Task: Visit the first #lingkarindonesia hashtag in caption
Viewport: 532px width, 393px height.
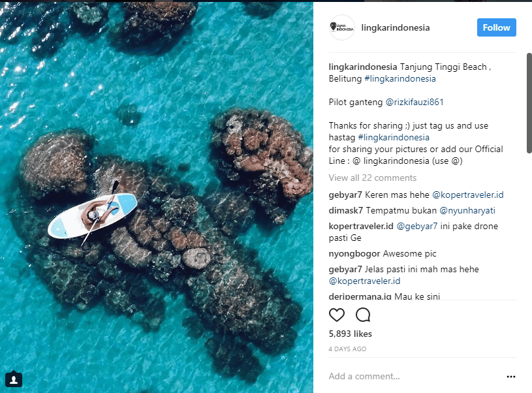Action: point(400,78)
